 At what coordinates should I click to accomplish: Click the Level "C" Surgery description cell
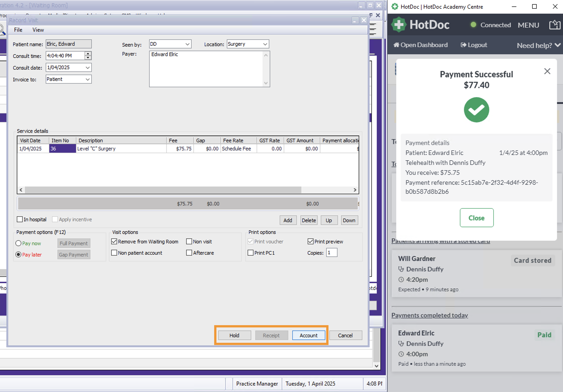pyautogui.click(x=121, y=149)
